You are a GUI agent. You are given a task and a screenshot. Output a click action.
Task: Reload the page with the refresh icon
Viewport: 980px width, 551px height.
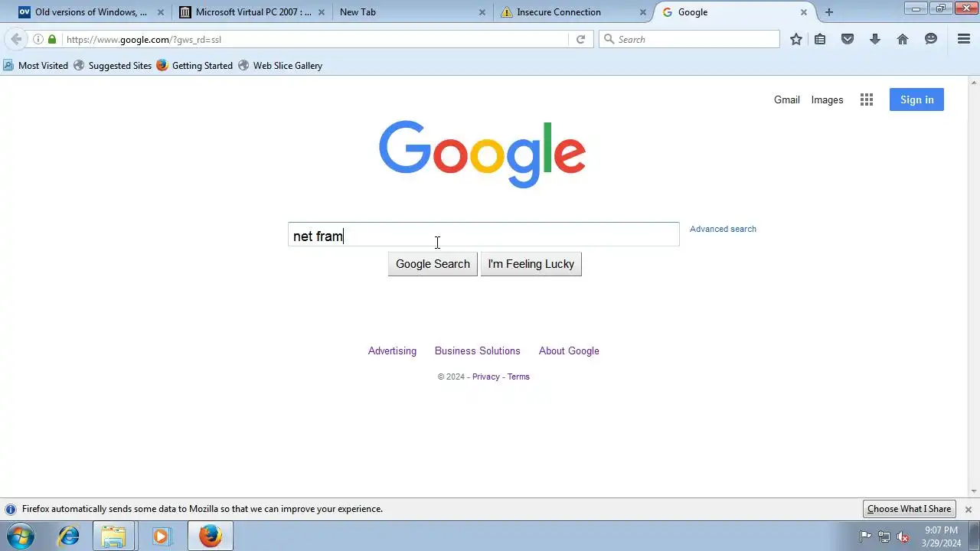pos(580,39)
